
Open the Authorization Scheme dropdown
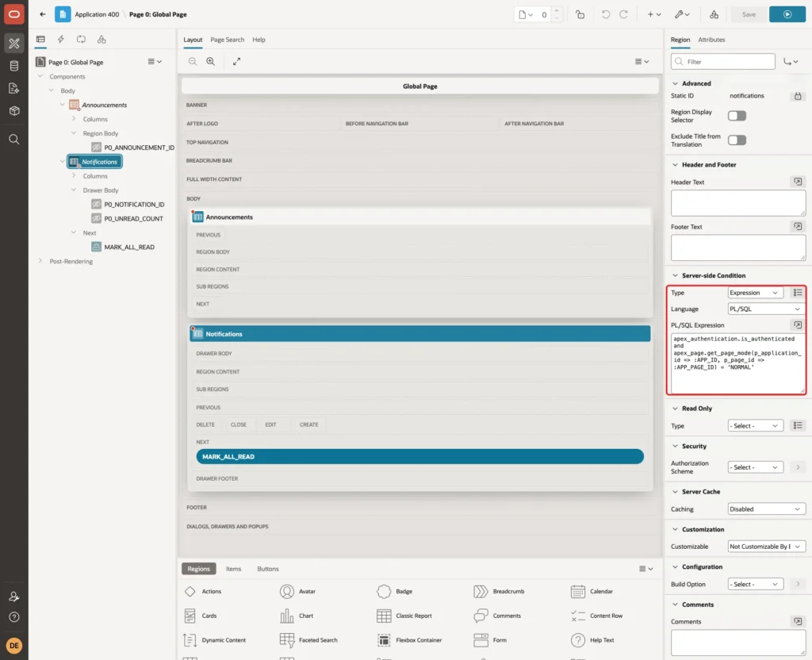(755, 467)
